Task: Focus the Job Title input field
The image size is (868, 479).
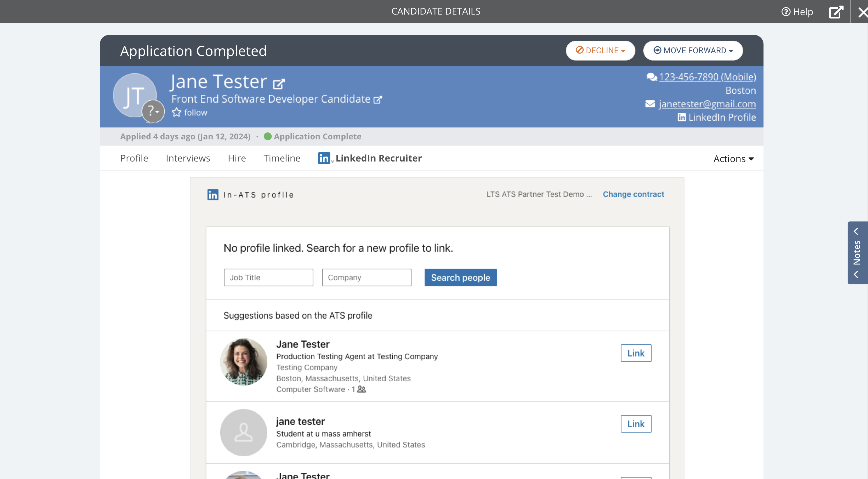Action: click(268, 278)
